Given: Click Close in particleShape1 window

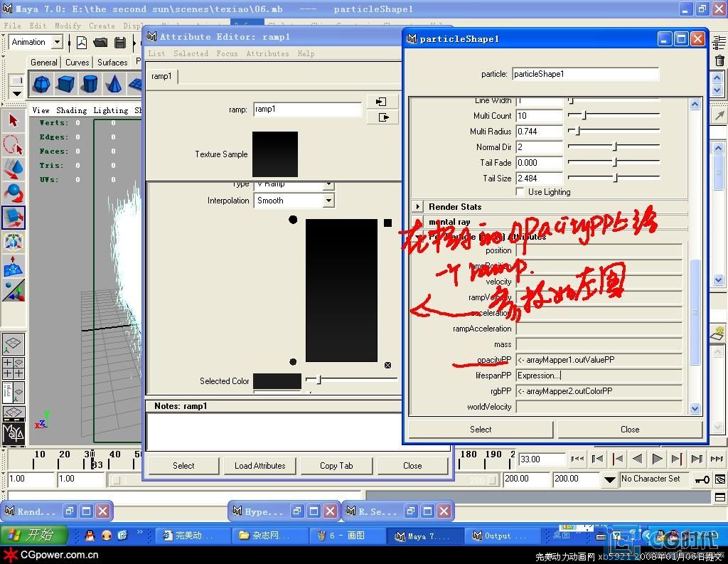Looking at the screenshot, I should (x=630, y=430).
